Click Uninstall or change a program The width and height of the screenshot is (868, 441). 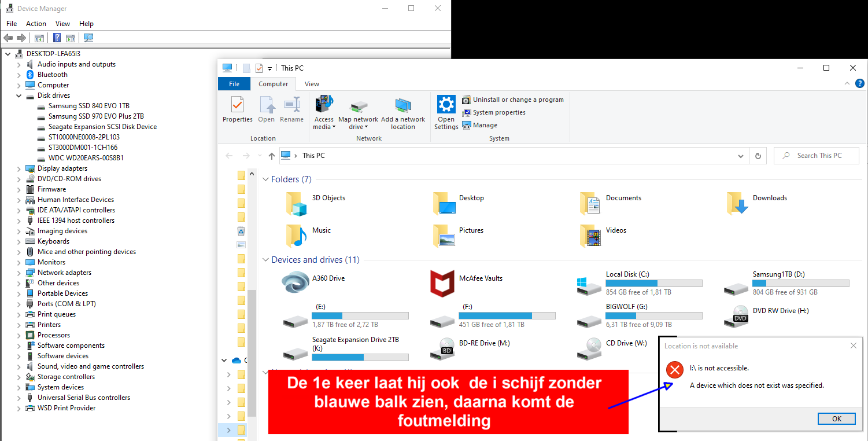(x=518, y=100)
